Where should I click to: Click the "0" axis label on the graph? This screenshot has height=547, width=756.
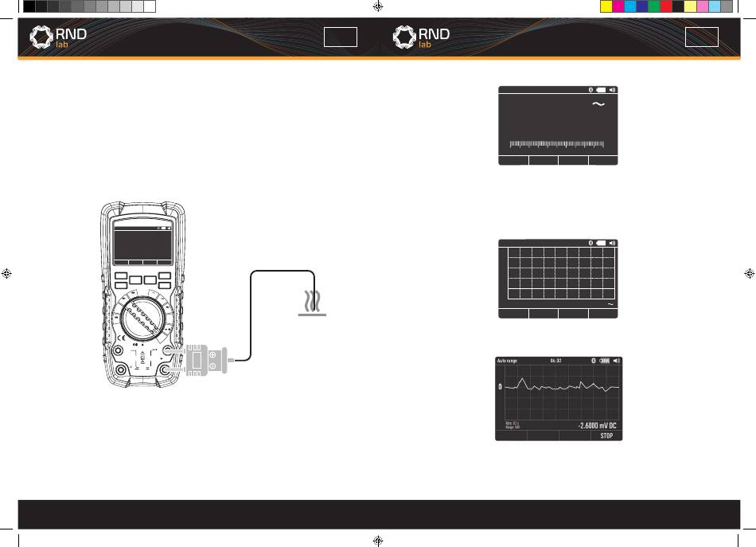[500, 386]
